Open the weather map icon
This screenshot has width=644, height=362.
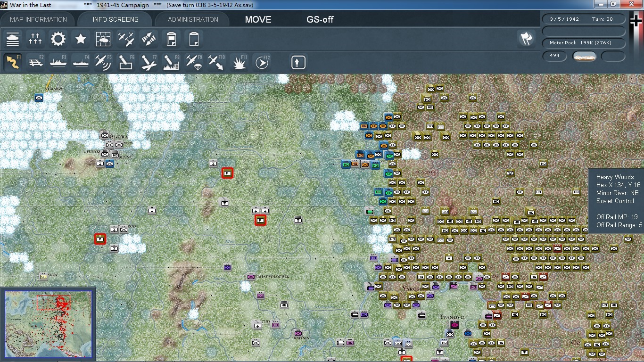point(103,39)
